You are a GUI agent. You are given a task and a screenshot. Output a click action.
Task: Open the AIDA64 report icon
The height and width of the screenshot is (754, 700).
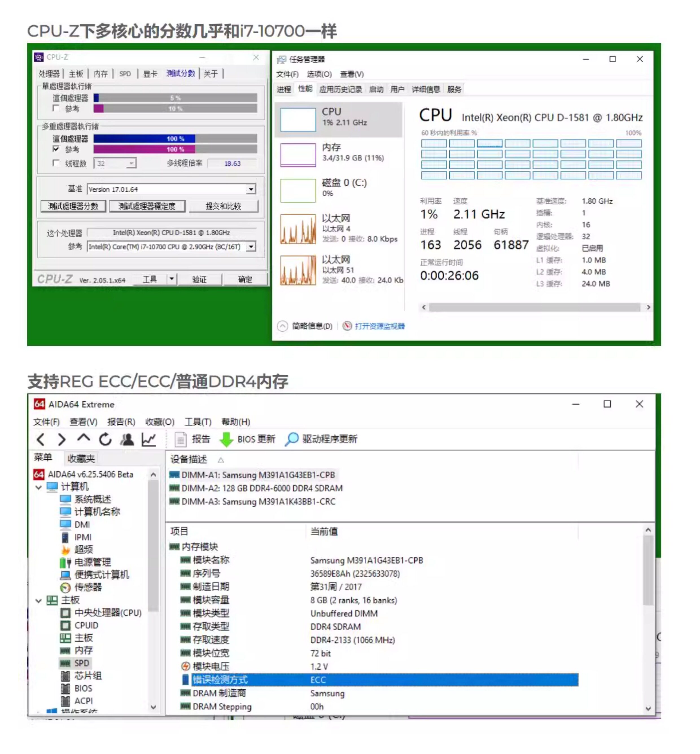pyautogui.click(x=180, y=439)
